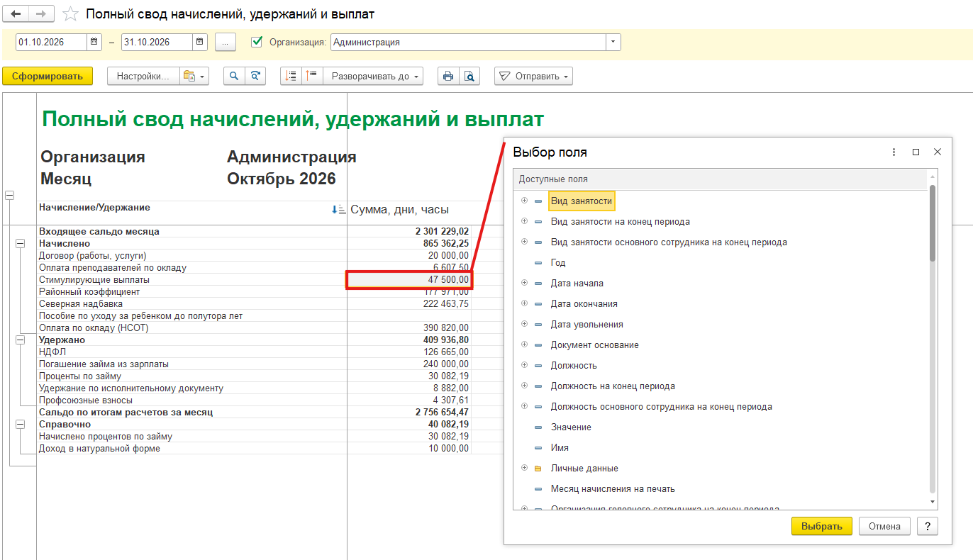Select Должность основного сотрудника на конец периода

point(721,407)
